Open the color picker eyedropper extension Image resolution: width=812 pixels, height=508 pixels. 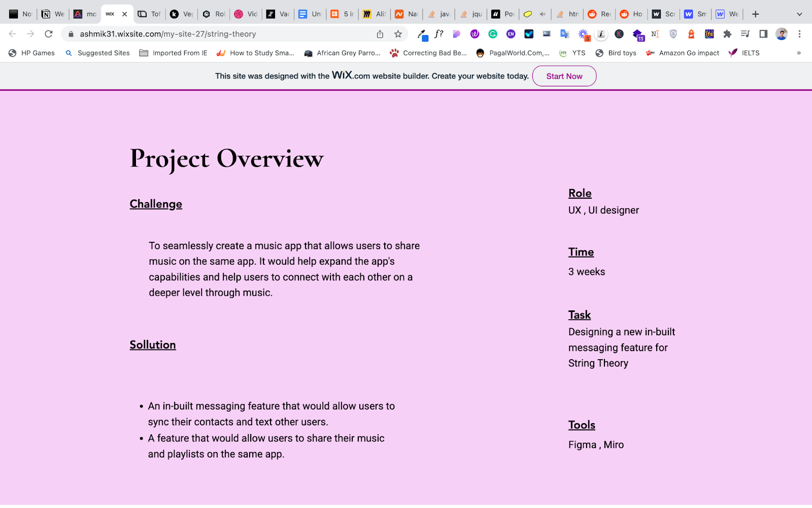click(422, 34)
